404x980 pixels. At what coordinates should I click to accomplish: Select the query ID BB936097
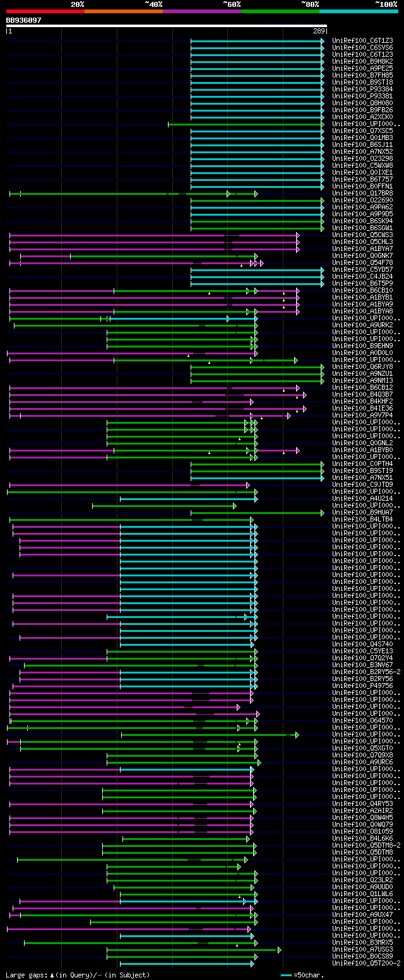(x=24, y=20)
